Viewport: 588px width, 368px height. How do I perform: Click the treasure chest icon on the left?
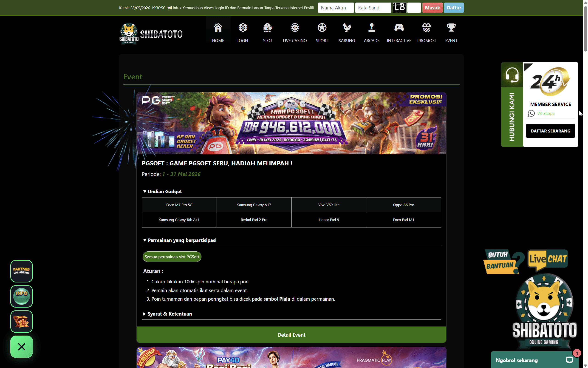[x=21, y=321]
